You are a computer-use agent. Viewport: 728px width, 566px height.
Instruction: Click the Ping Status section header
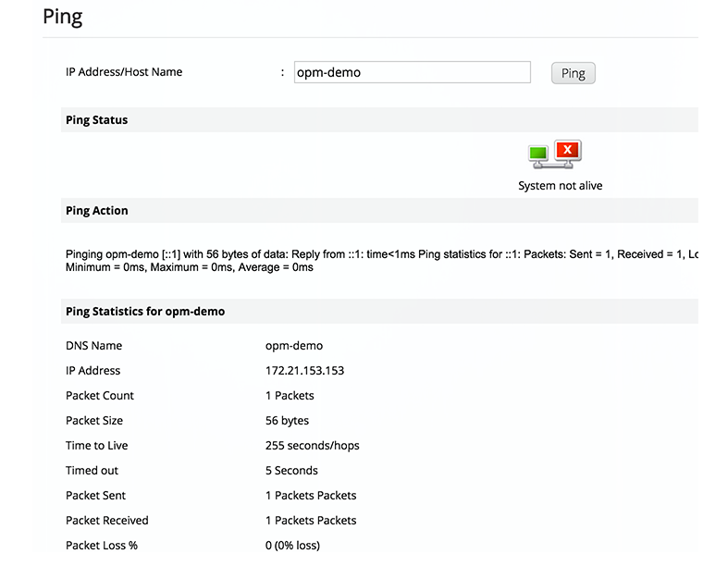tap(97, 120)
